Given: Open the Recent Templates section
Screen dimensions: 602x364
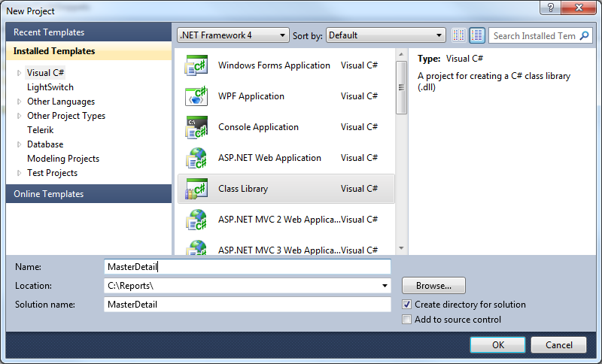Looking at the screenshot, I should click(89, 32).
